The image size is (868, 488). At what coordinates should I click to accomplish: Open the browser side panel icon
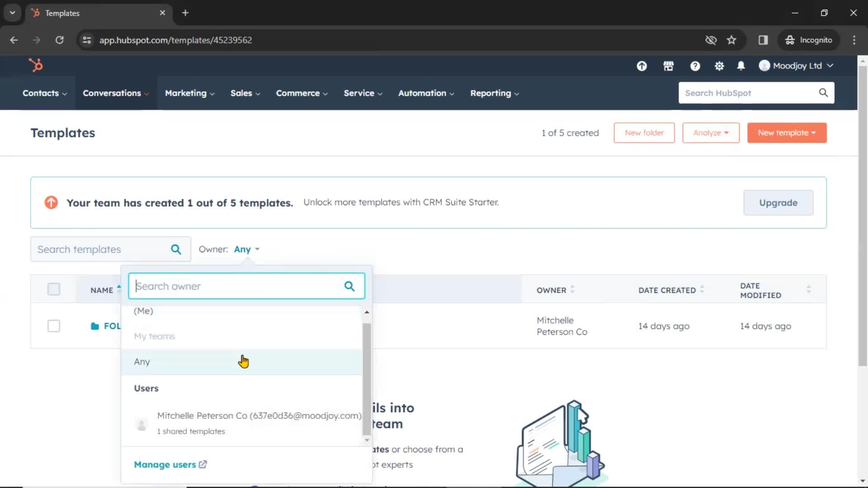click(x=763, y=40)
